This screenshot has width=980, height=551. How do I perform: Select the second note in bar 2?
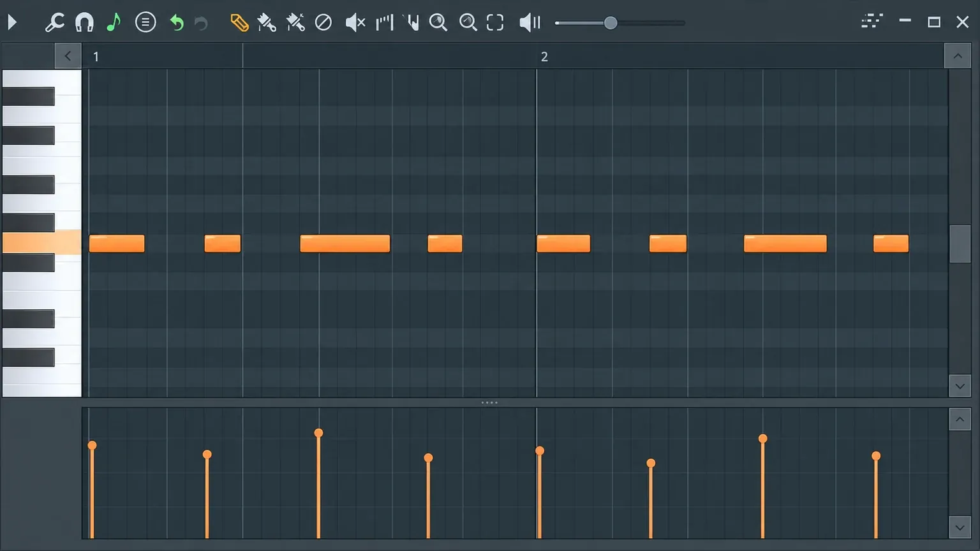[668, 244]
